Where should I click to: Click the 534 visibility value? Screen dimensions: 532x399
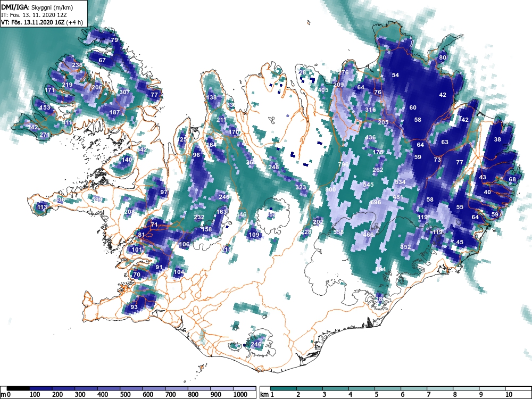pyautogui.click(x=400, y=182)
